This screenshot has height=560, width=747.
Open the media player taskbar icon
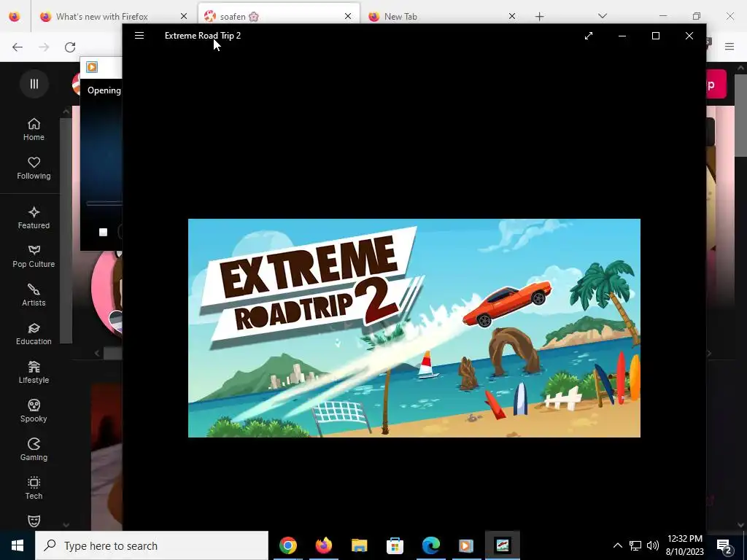(x=466, y=545)
